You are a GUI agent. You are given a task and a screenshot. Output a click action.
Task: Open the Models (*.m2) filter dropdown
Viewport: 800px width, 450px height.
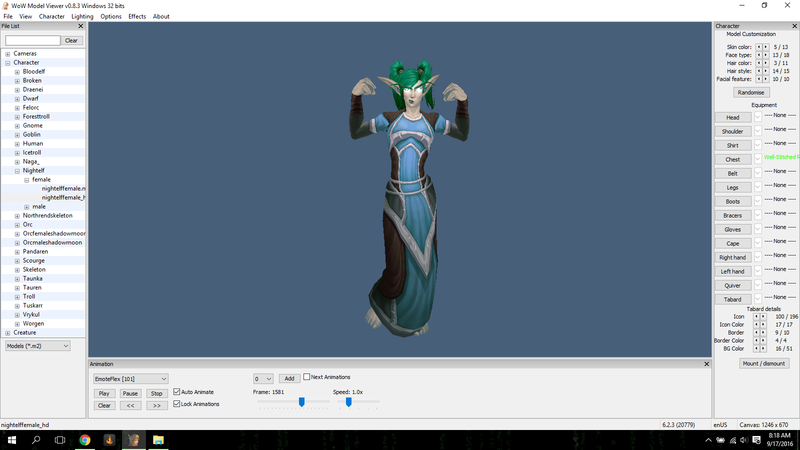[x=38, y=346]
